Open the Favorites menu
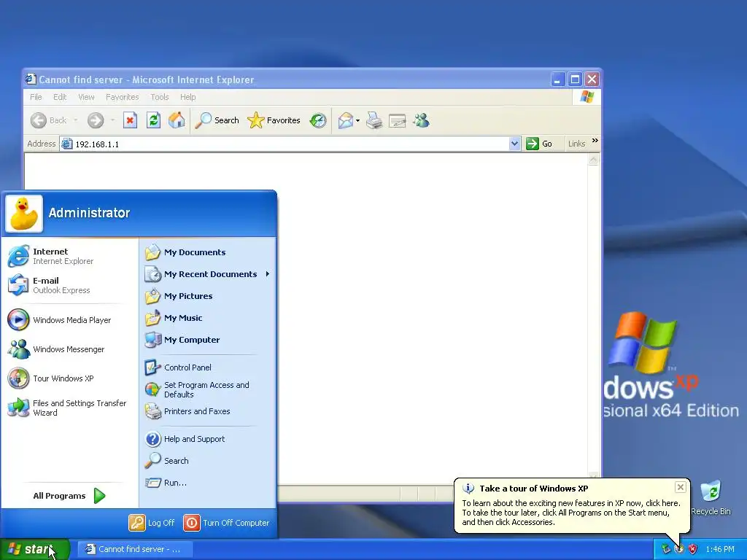 coord(123,97)
